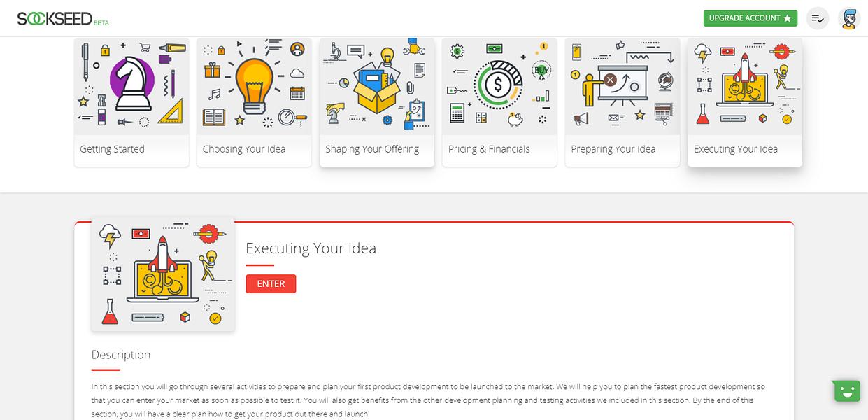
Task: Click the large rocket thumbnail in details panel
Action: (163, 273)
